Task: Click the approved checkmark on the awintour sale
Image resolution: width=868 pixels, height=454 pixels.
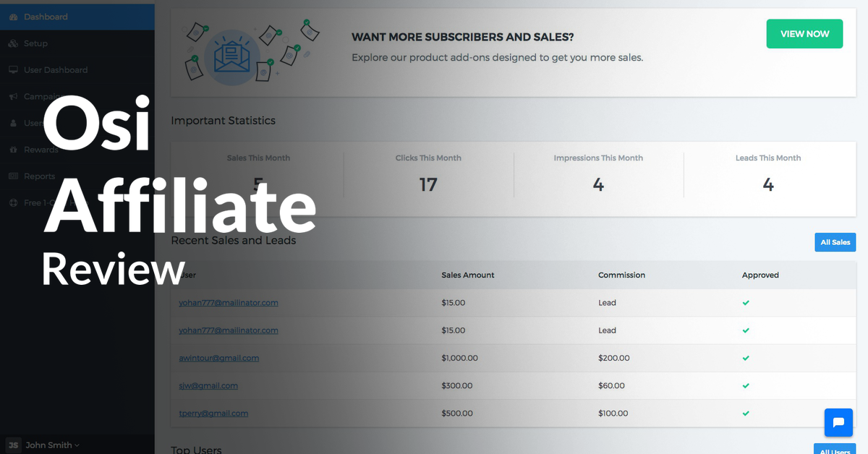Action: click(746, 358)
